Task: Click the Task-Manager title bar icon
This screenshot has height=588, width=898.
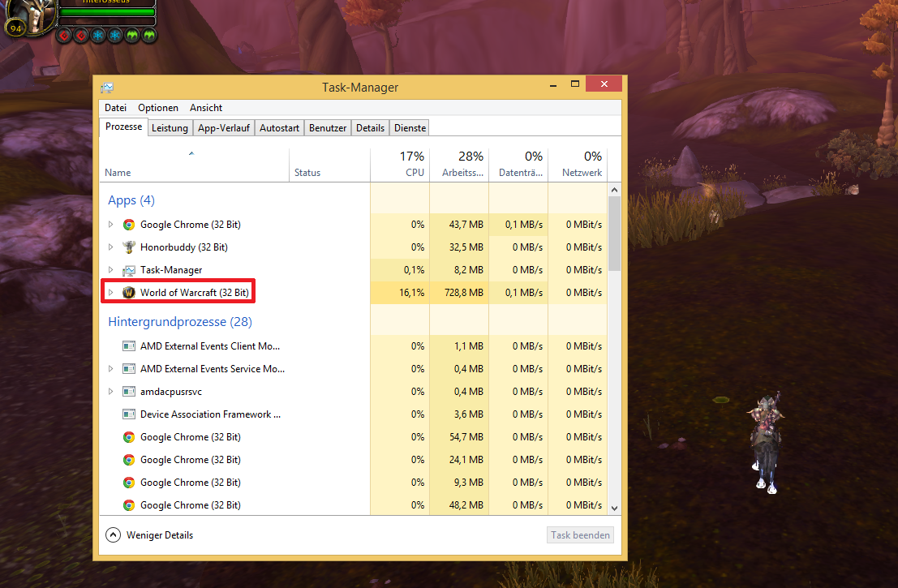Action: [107, 88]
